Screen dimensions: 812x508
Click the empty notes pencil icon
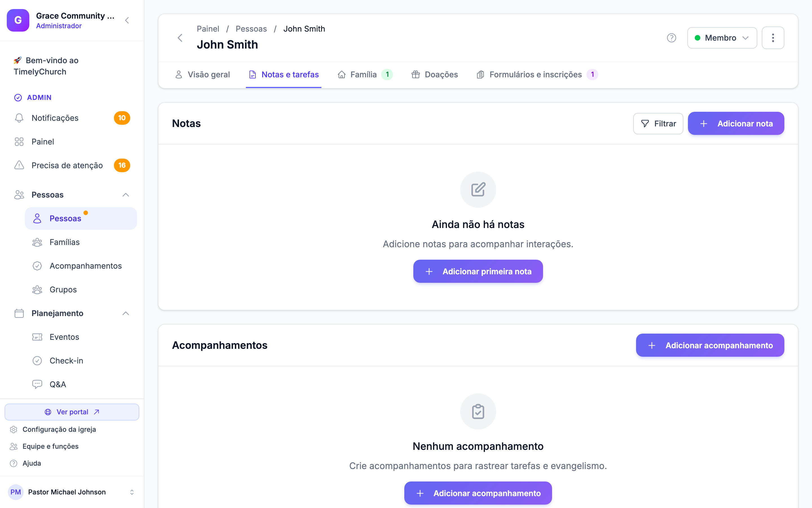point(478,189)
